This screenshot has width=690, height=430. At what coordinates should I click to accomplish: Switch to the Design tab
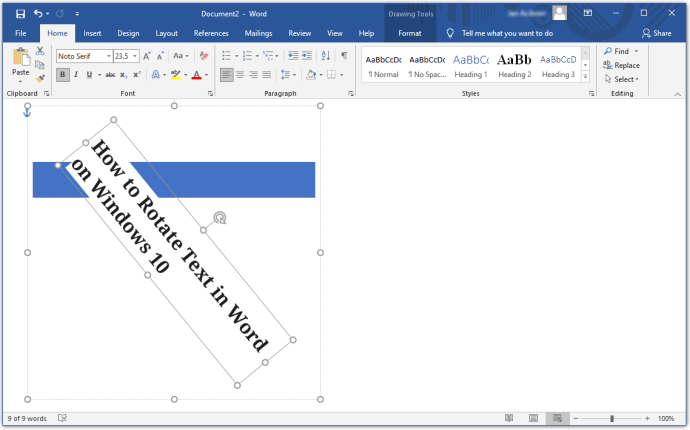tap(128, 33)
